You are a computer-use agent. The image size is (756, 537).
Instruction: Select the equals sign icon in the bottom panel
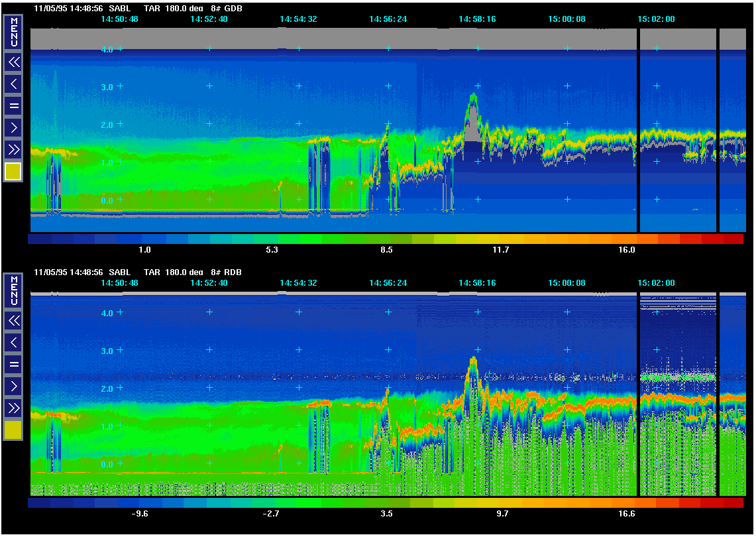tap(13, 364)
